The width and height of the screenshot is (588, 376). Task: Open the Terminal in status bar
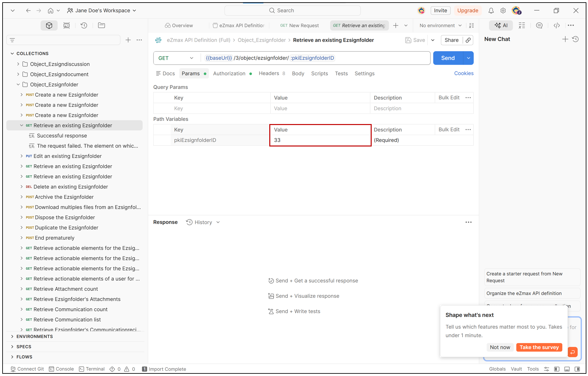pos(92,369)
